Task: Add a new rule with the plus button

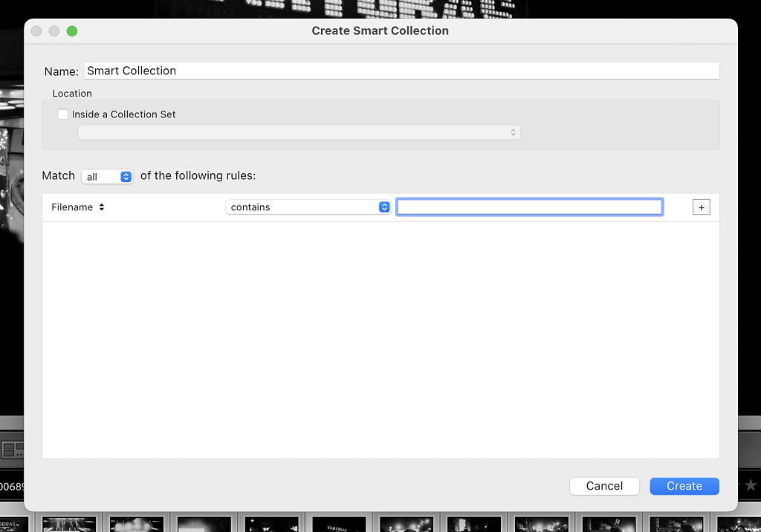Action: click(701, 207)
